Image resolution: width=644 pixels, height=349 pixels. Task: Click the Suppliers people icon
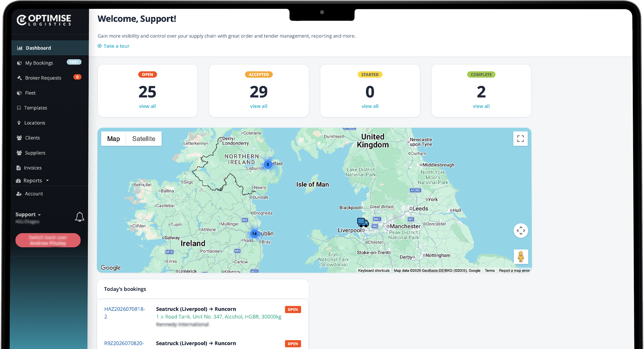tap(19, 153)
